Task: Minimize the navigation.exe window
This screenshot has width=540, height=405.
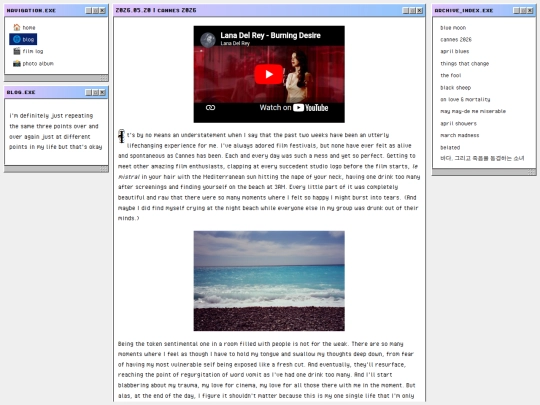Action: tap(89, 11)
